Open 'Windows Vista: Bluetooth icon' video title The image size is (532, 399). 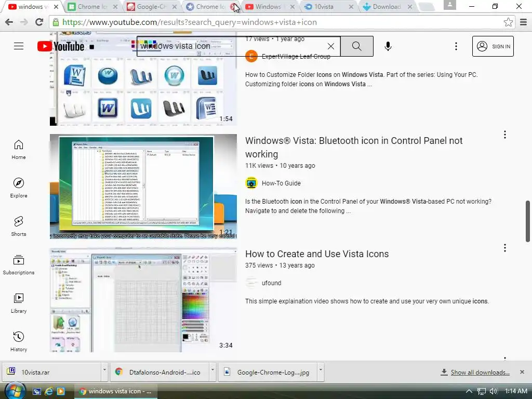coord(354,147)
